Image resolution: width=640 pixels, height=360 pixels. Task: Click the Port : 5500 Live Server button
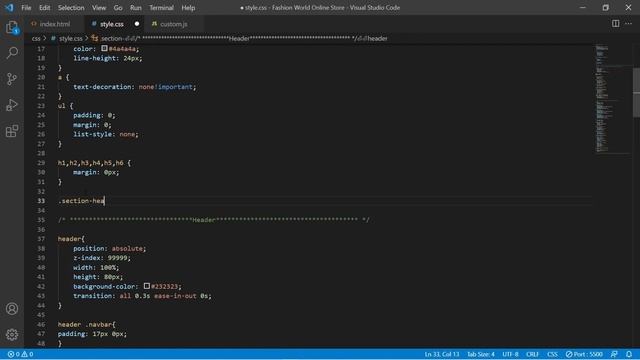tap(584, 354)
